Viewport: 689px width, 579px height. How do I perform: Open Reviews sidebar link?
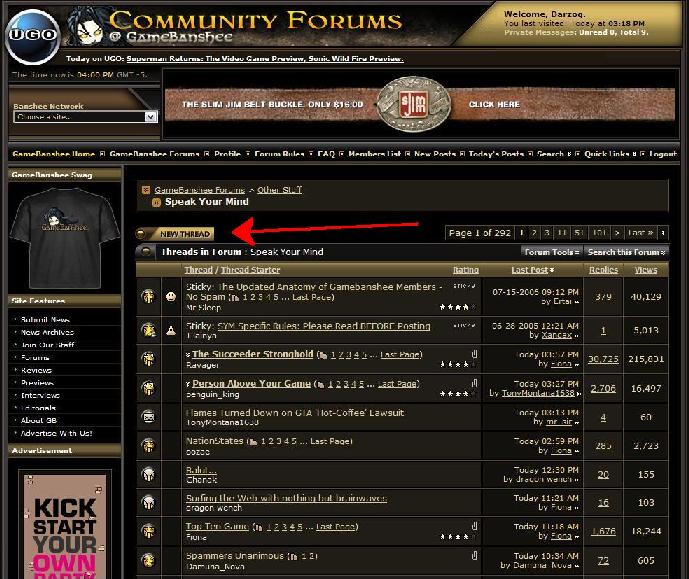tap(36, 370)
